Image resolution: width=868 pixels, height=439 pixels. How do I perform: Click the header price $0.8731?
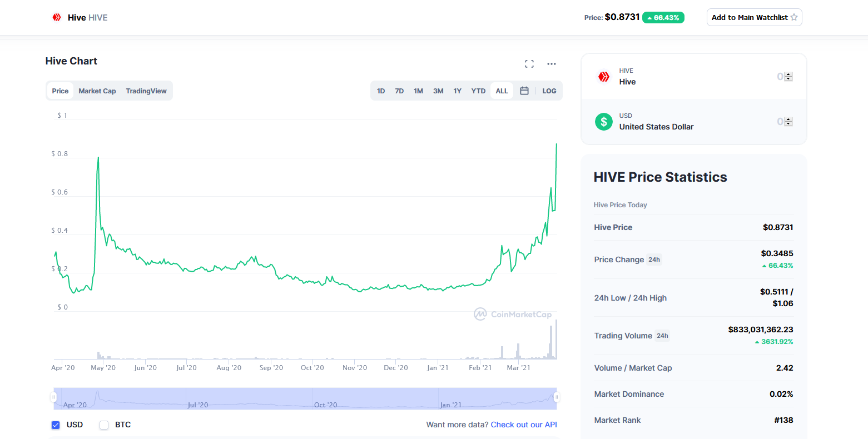click(x=622, y=17)
